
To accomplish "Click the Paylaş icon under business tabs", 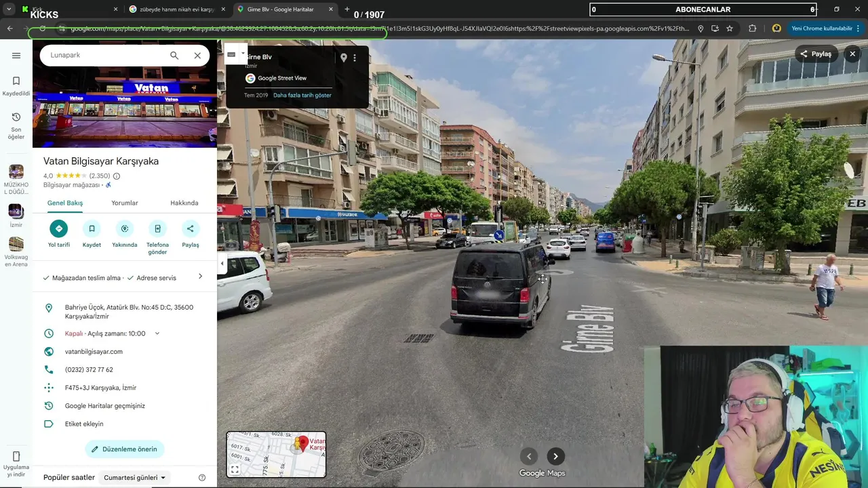I will [x=191, y=228].
